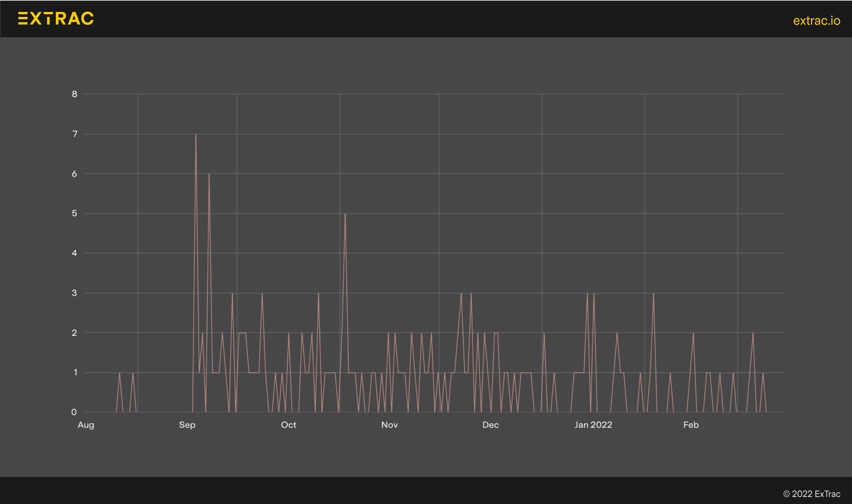Click the y-axis label 0
This screenshot has height=504, width=852.
coord(74,412)
